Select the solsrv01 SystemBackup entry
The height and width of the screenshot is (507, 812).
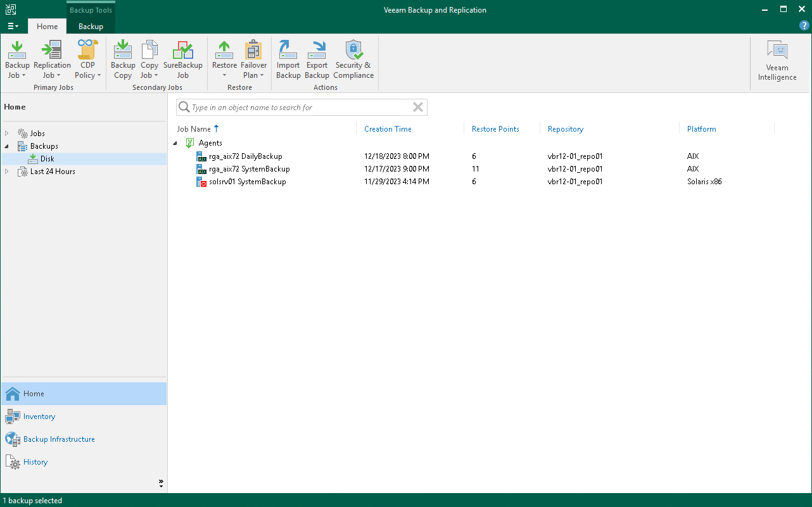point(246,182)
